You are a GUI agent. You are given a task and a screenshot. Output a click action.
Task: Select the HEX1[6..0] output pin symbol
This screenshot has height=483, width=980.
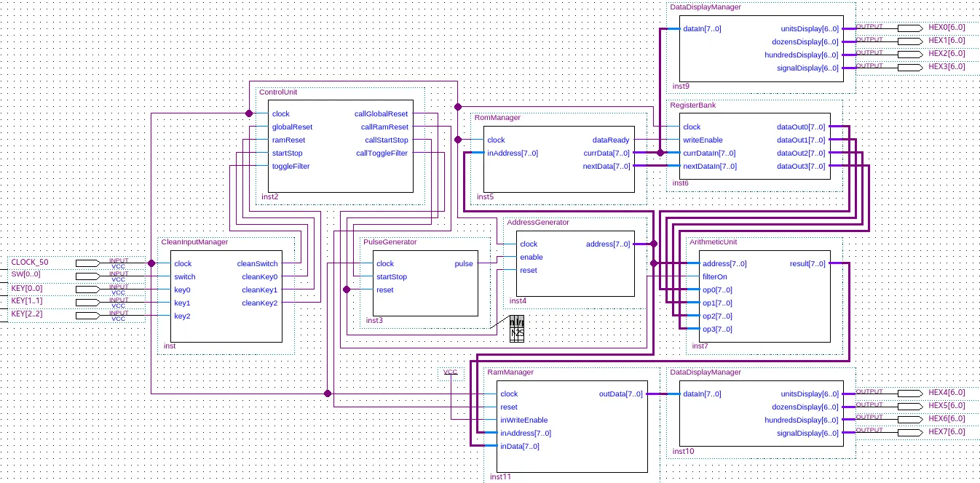[910, 41]
